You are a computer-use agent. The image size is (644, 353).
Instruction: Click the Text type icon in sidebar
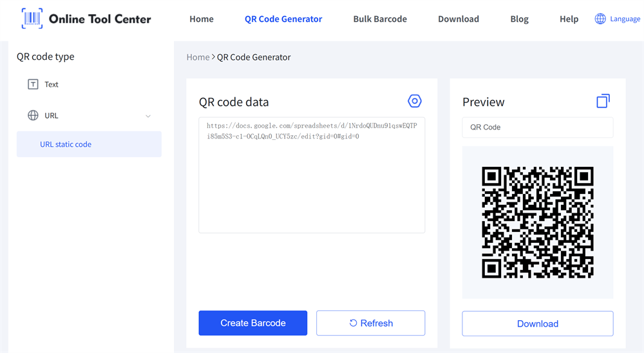pyautogui.click(x=33, y=84)
